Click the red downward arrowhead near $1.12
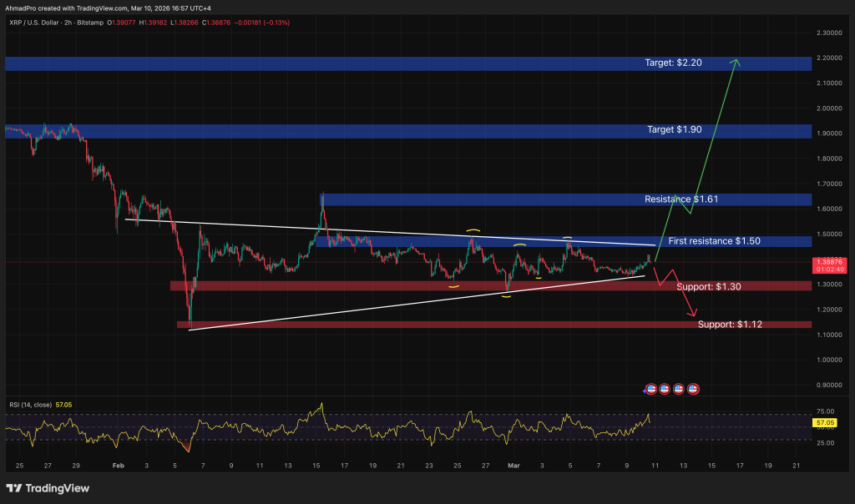Viewport: 855px width, 504px height. coord(692,313)
